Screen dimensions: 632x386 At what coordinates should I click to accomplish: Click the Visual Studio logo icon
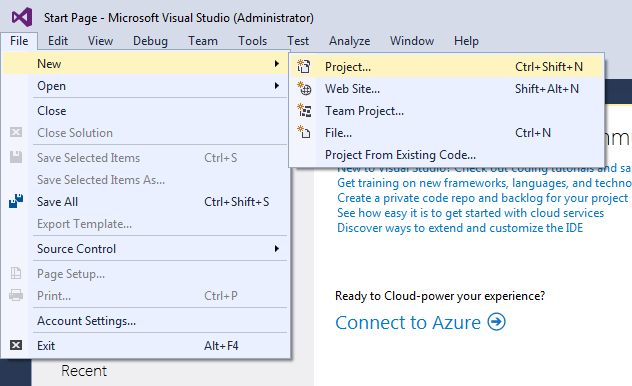point(22,17)
